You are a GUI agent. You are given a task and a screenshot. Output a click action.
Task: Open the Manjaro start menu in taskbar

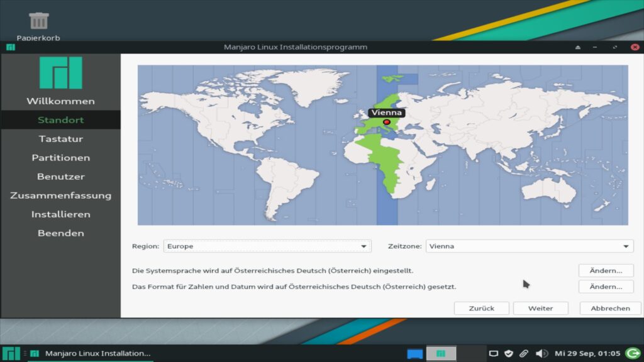[11, 353]
